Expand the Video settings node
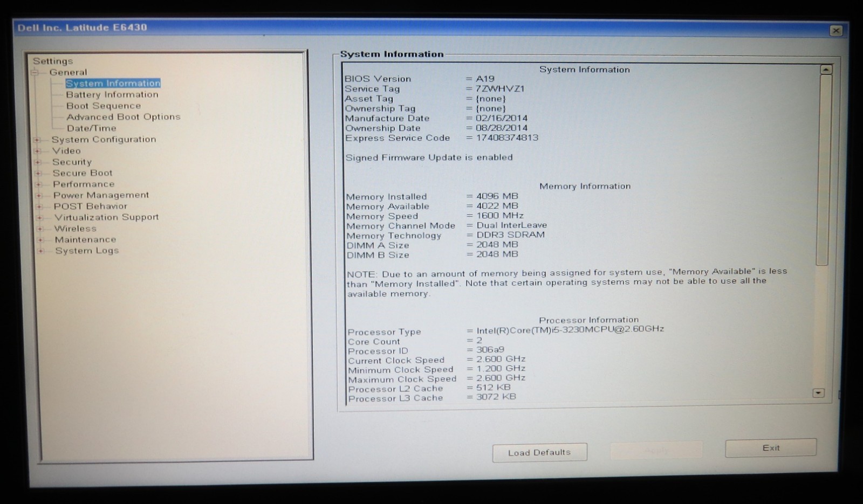The image size is (863, 504). 37,151
